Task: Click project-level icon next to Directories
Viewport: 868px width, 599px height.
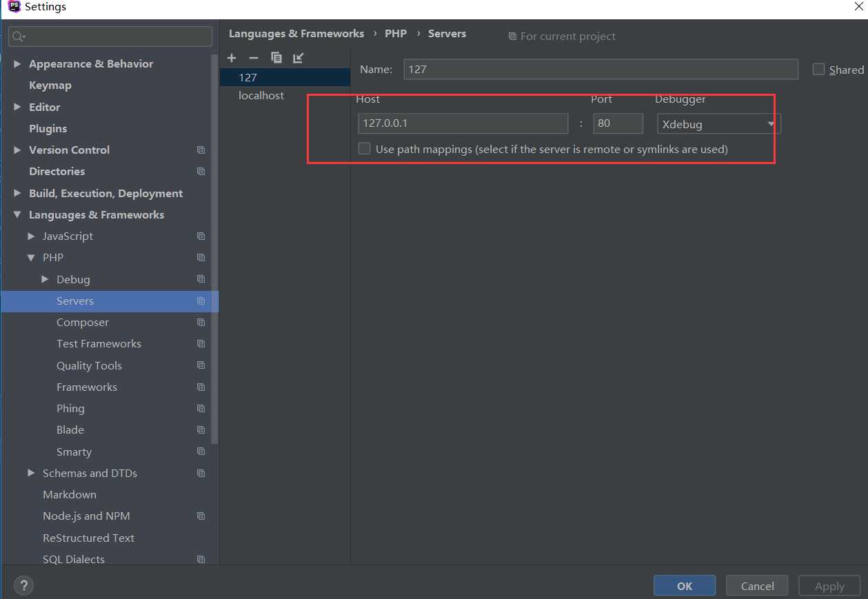Action: (x=201, y=172)
